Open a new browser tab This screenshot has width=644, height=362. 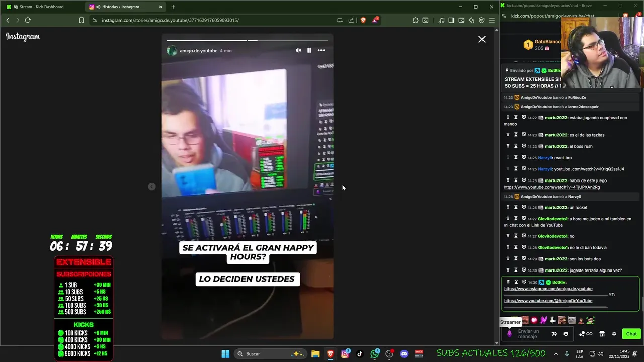pyautogui.click(x=173, y=7)
